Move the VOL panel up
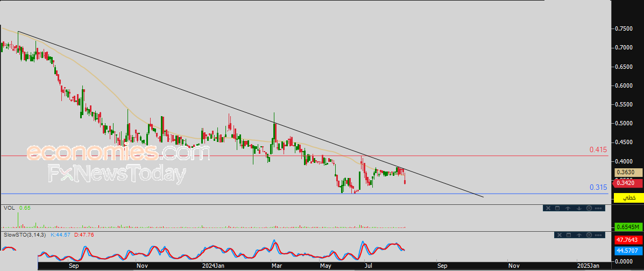 pos(568,208)
